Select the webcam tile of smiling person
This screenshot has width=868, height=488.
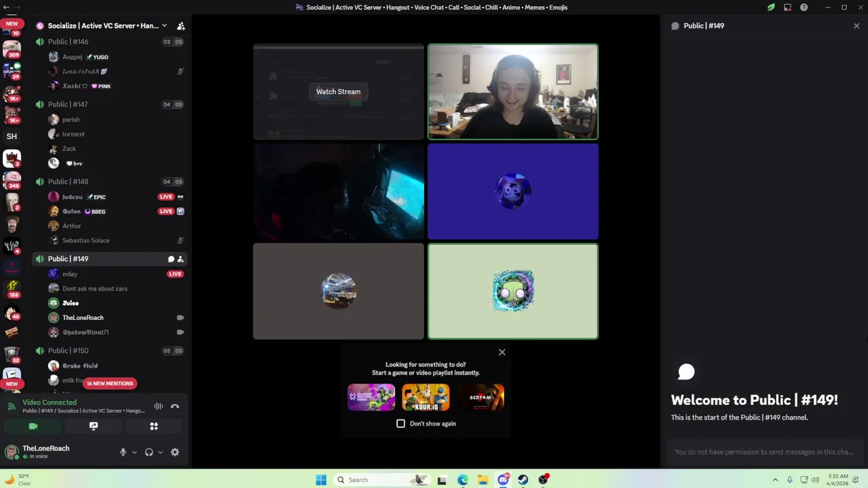click(513, 91)
